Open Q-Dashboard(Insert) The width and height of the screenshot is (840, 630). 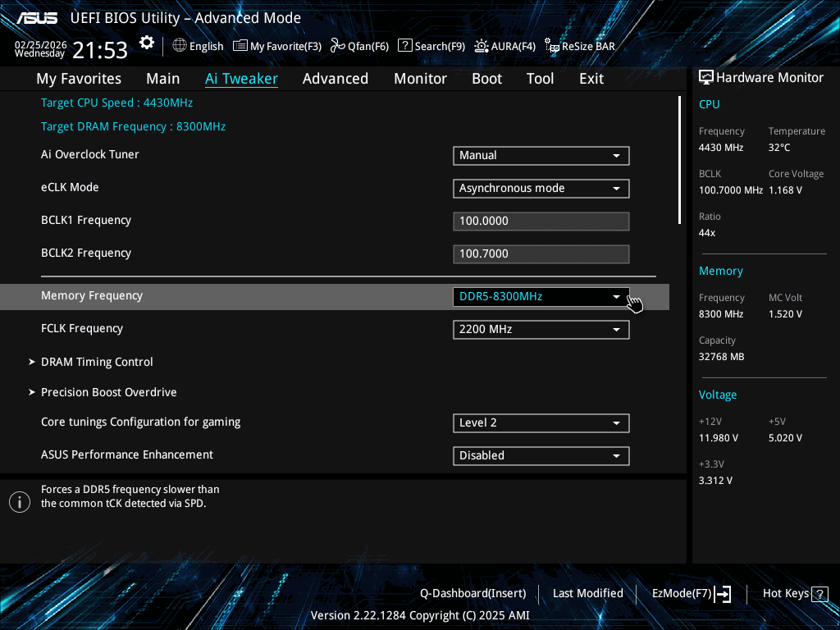click(473, 594)
